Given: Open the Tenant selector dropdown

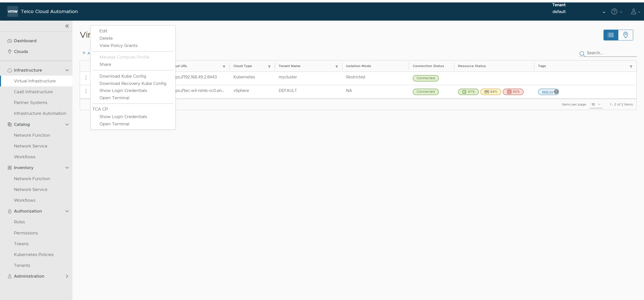Looking at the screenshot, I should (x=579, y=12).
